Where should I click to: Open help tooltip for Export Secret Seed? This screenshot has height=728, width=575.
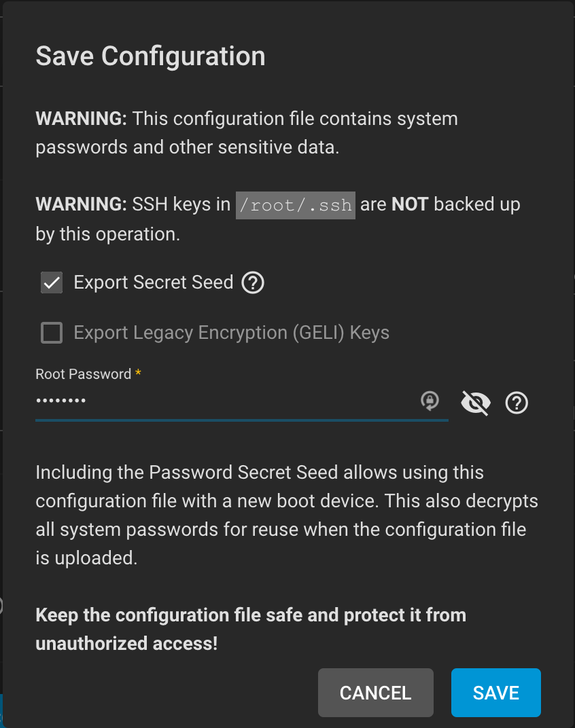pyautogui.click(x=253, y=283)
